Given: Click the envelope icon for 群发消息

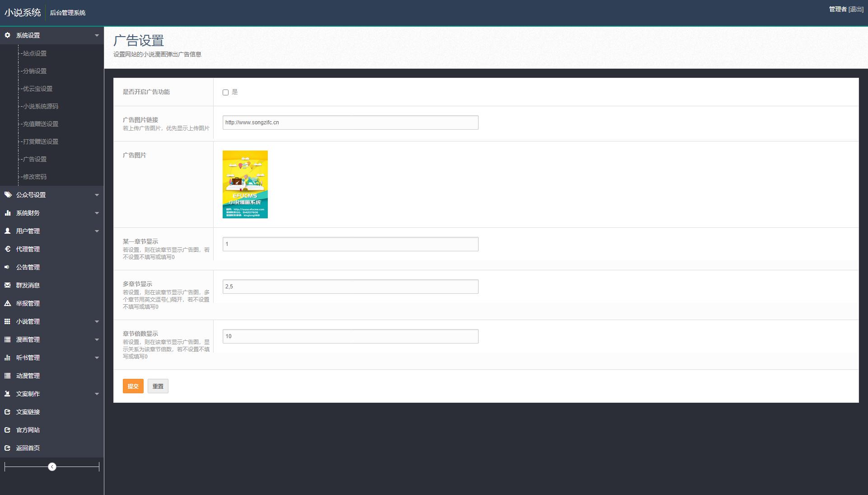Looking at the screenshot, I should pyautogui.click(x=8, y=285).
